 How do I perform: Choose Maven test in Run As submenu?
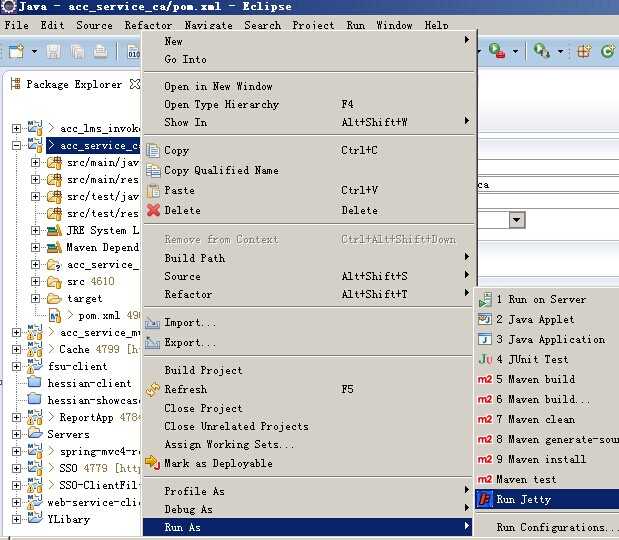pyautogui.click(x=548, y=480)
